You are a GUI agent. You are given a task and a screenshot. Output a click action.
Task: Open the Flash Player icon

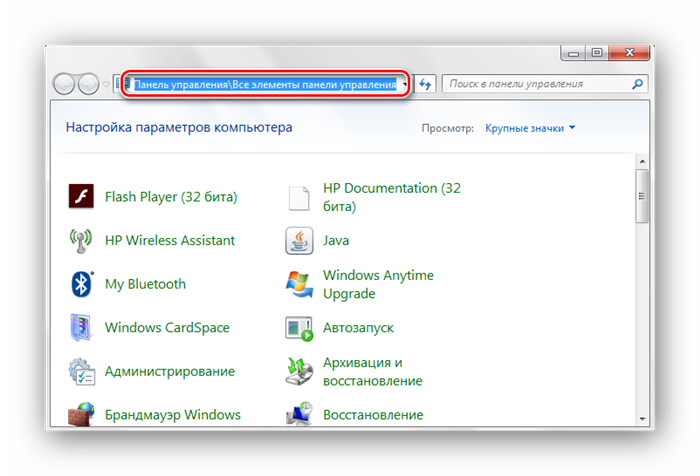coord(81,196)
